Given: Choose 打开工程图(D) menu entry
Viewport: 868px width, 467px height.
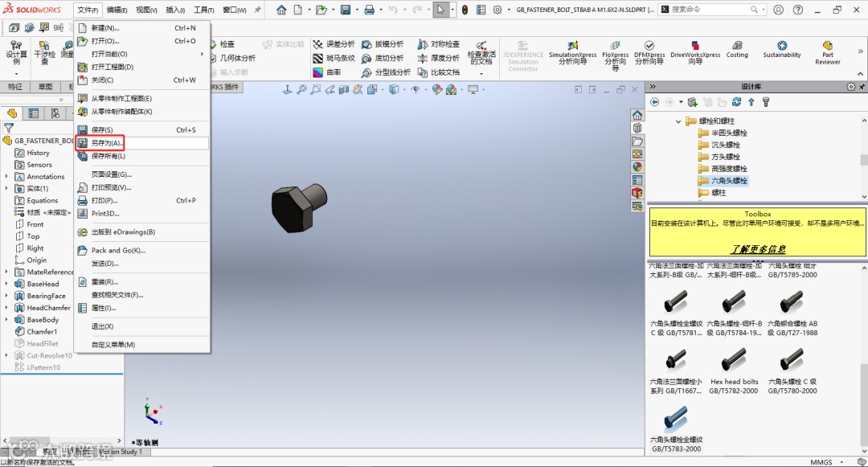Looking at the screenshot, I should click(x=142, y=67).
